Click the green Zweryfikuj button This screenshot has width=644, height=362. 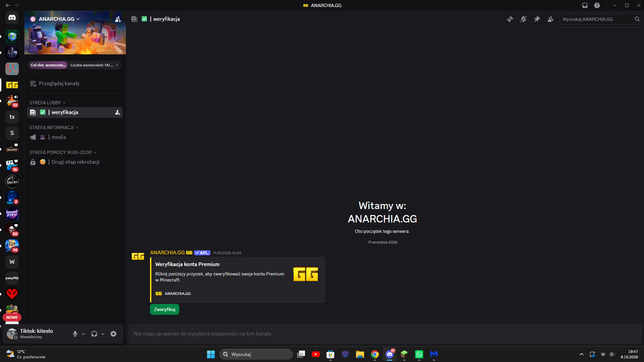(164, 309)
